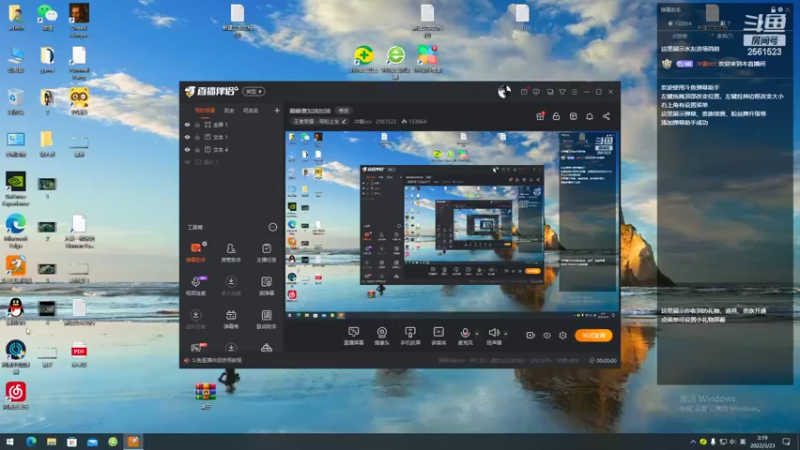
Task: Toggle lock on the 文本 4 source
Action: [197, 150]
